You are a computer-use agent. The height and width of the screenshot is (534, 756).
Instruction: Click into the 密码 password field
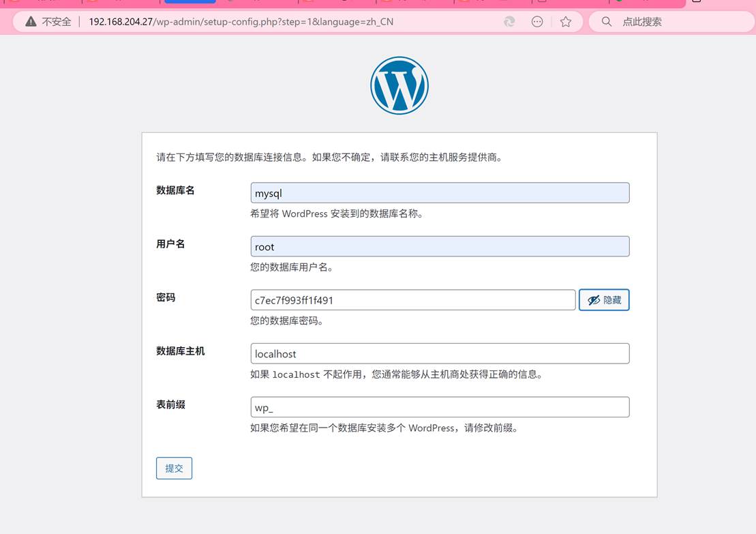pyautogui.click(x=412, y=300)
